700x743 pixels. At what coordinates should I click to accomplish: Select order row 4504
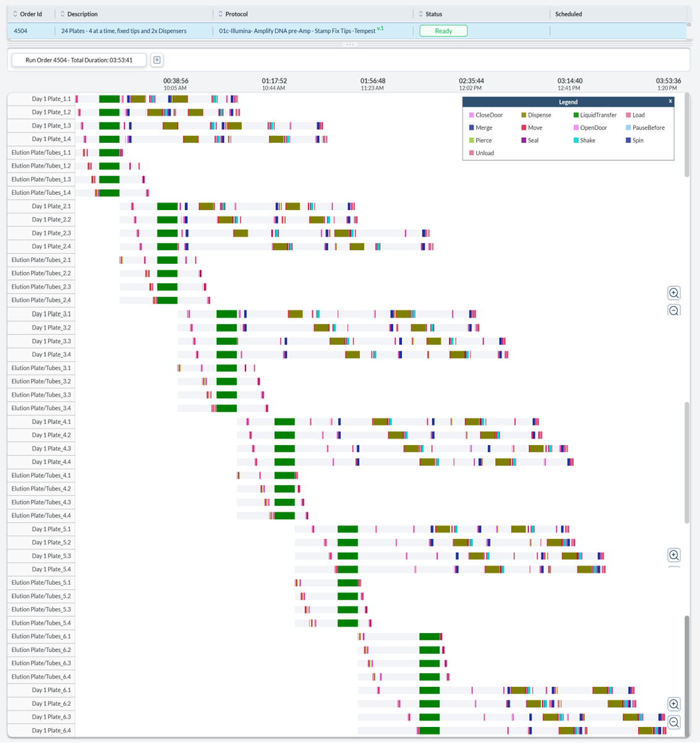pos(21,31)
